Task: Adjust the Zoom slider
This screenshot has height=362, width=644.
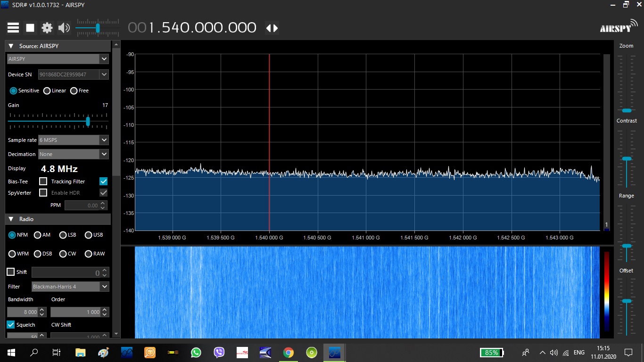Action: pyautogui.click(x=627, y=110)
